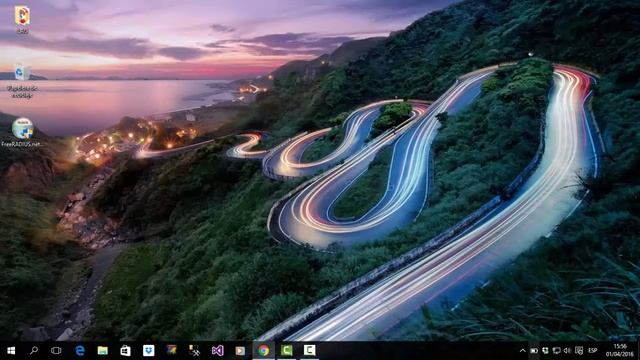Select the FreeRADIUS.net desktop shortcut
The image size is (640, 360).
pos(22,132)
